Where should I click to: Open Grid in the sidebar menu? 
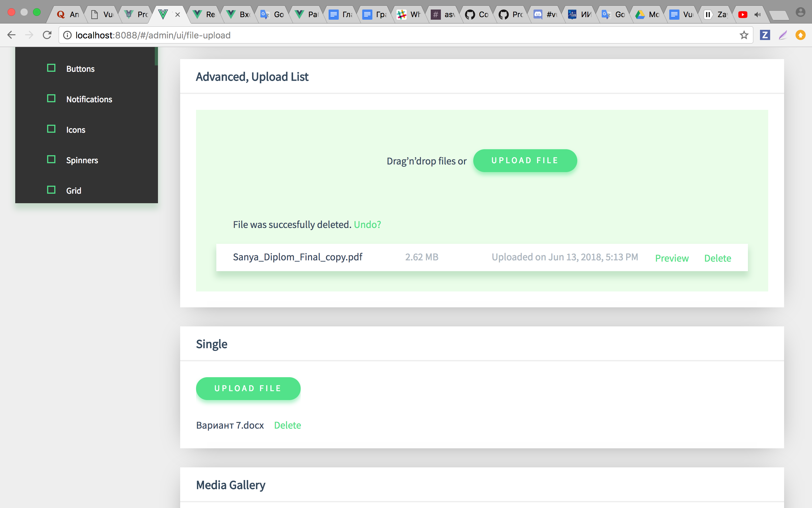pos(74,191)
